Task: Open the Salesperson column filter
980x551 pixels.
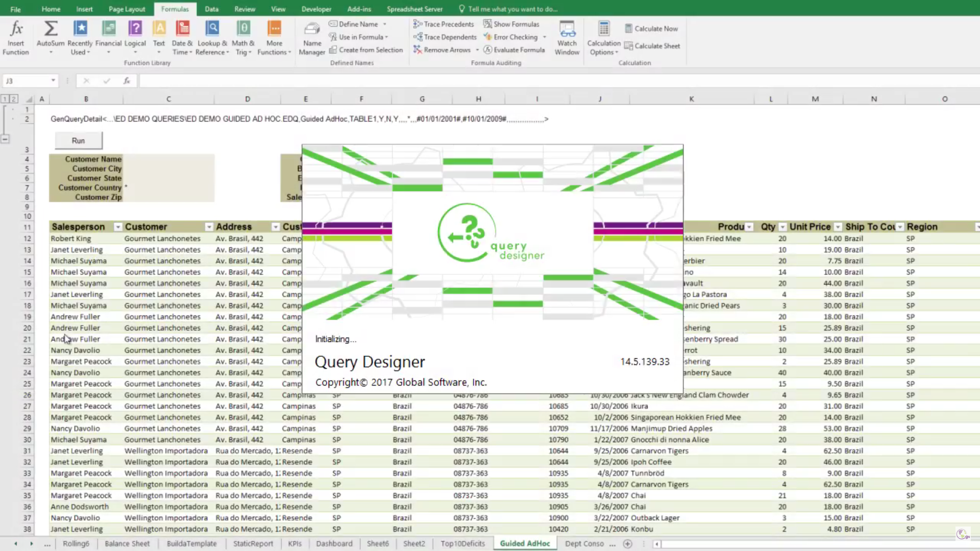Action: [118, 227]
